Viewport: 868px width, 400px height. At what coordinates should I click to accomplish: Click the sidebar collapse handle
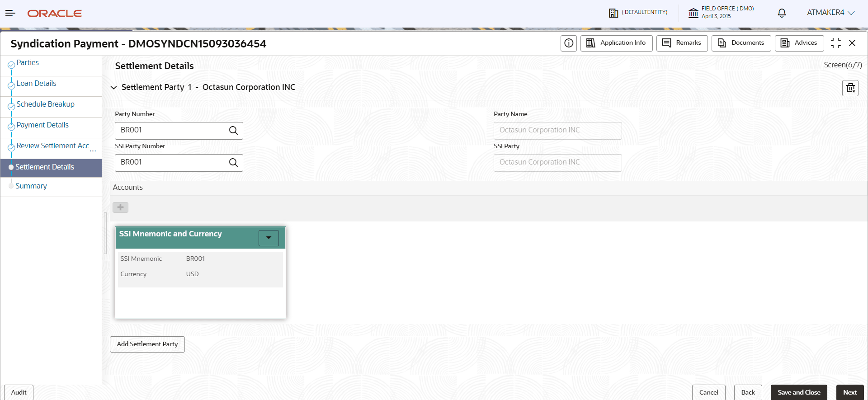(105, 233)
